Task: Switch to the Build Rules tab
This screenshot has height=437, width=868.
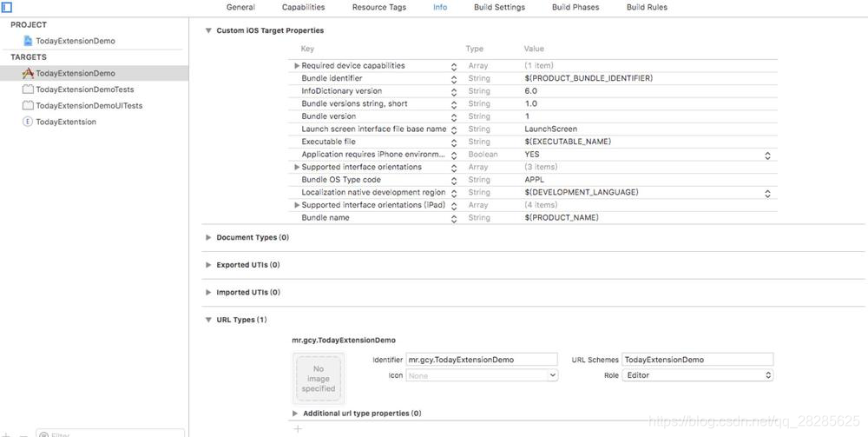Action: [647, 7]
